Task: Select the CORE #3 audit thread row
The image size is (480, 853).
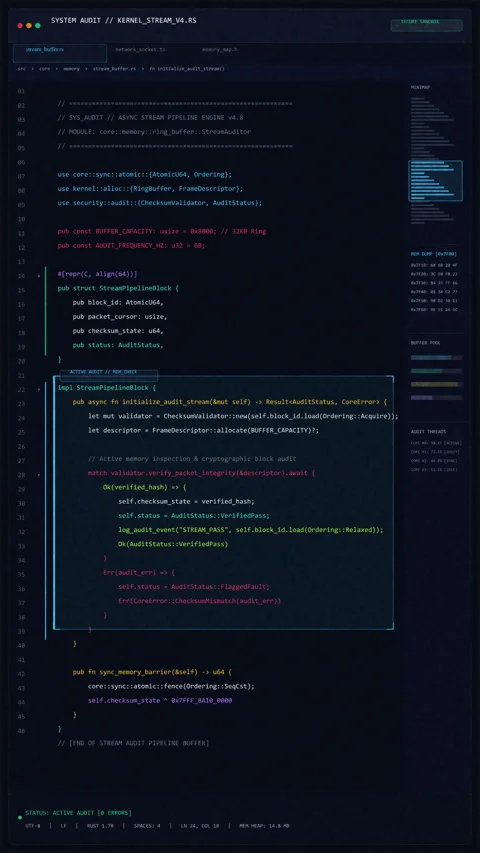Action: [x=434, y=469]
